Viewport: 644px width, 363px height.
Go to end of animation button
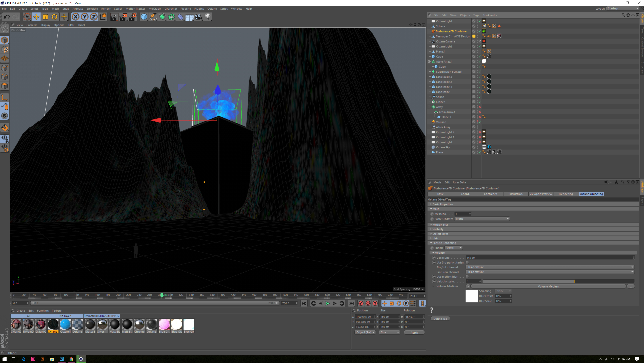(x=351, y=303)
